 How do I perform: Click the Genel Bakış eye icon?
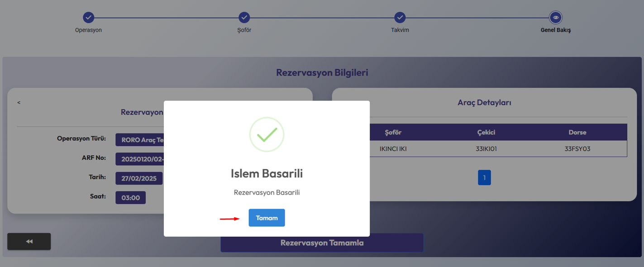coord(556,18)
